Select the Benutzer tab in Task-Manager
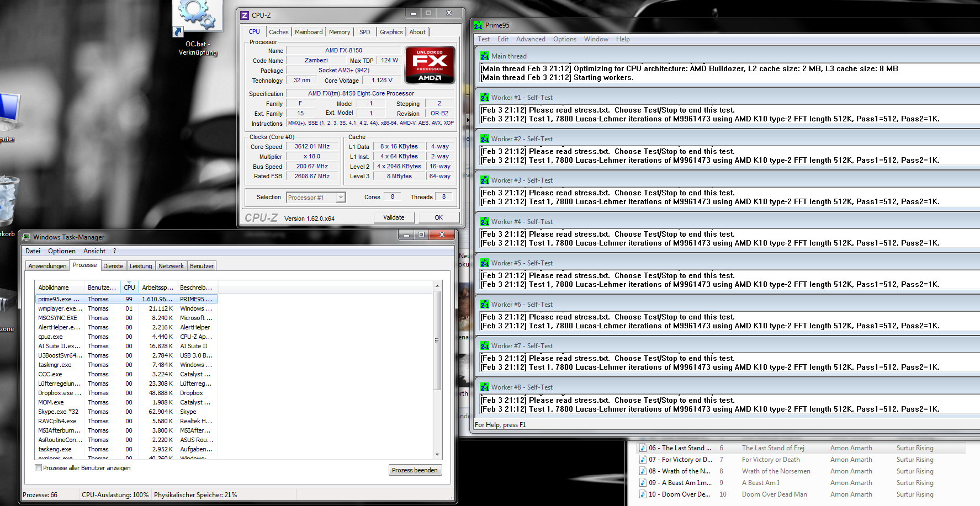 point(202,266)
